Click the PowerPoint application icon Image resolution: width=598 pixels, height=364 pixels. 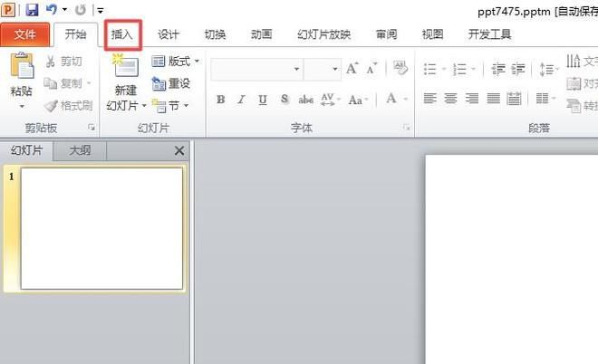[8, 9]
